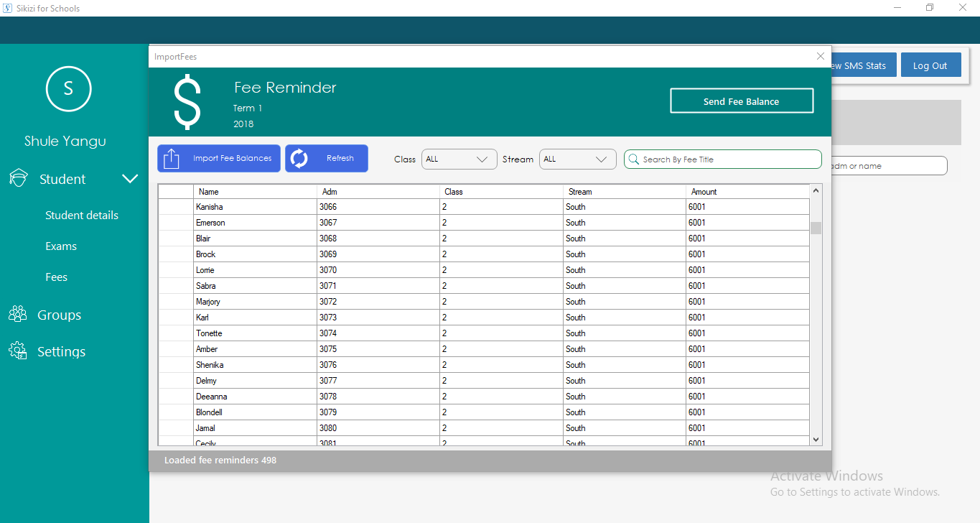Open Exams in sidebar
The image size is (980, 523).
coord(61,246)
